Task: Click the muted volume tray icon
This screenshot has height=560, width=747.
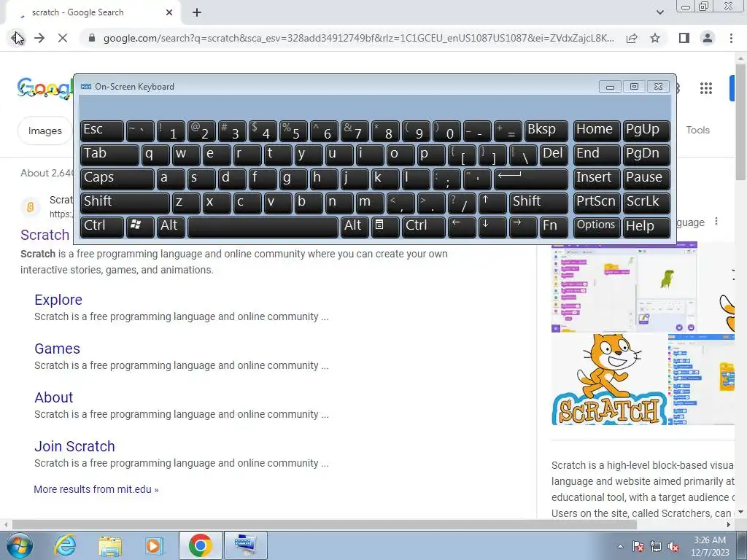Action: pyautogui.click(x=673, y=546)
